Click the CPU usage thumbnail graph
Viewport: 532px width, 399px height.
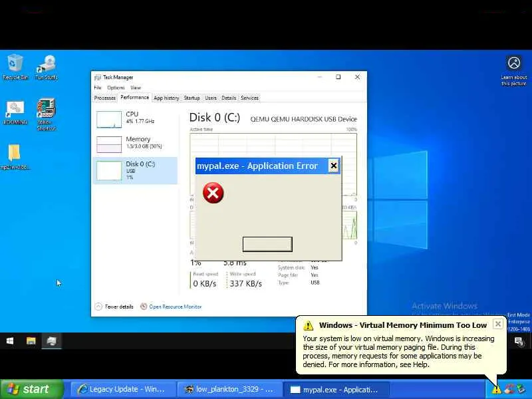(x=109, y=120)
